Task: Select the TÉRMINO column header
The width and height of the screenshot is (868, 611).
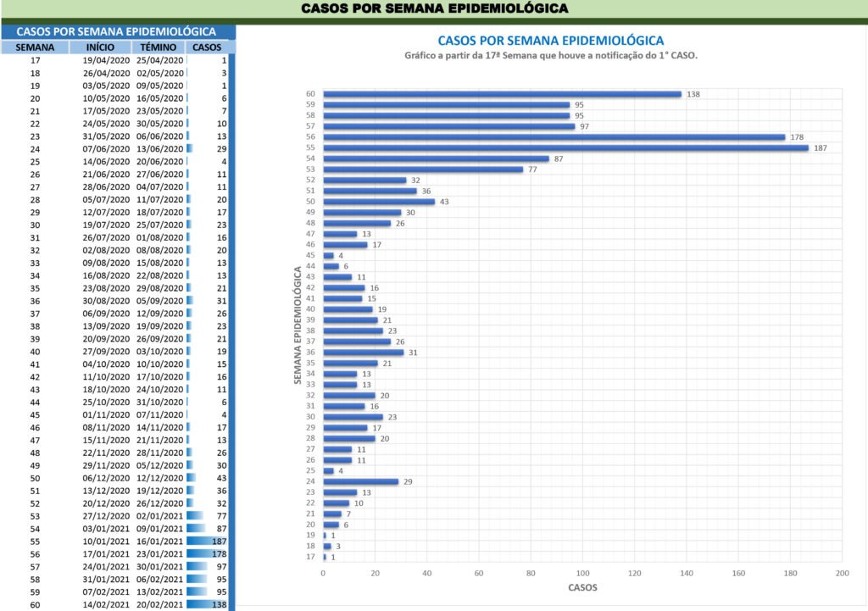Action: pos(159,47)
